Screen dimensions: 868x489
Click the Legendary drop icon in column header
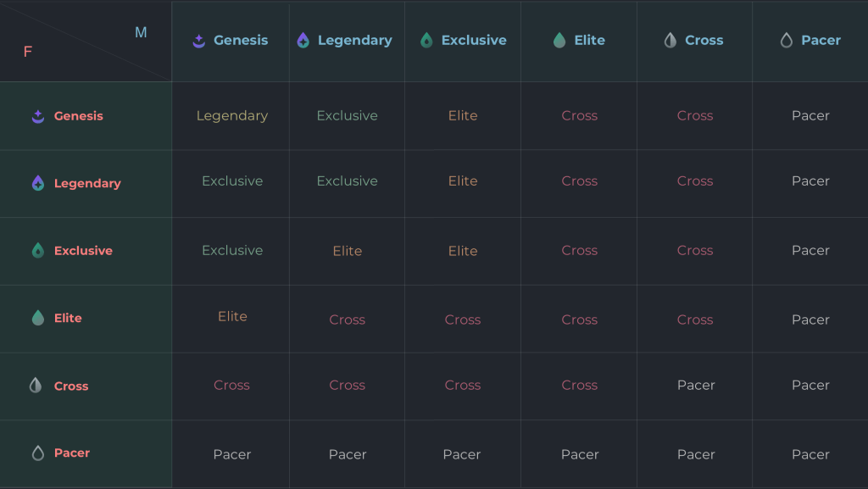303,40
